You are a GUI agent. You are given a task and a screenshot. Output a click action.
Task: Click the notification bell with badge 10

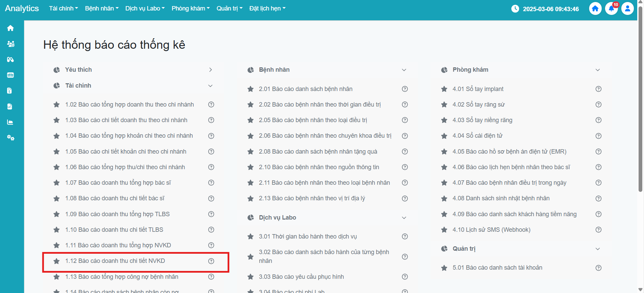pyautogui.click(x=611, y=9)
